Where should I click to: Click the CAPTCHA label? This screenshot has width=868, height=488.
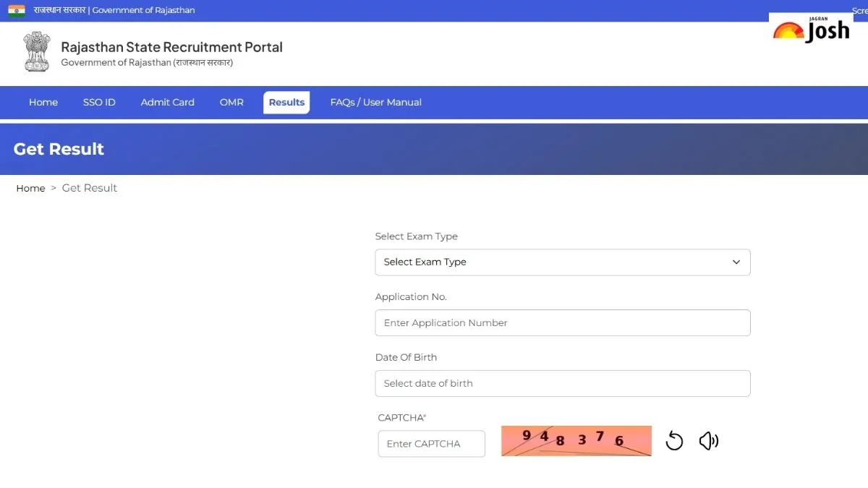(x=402, y=418)
